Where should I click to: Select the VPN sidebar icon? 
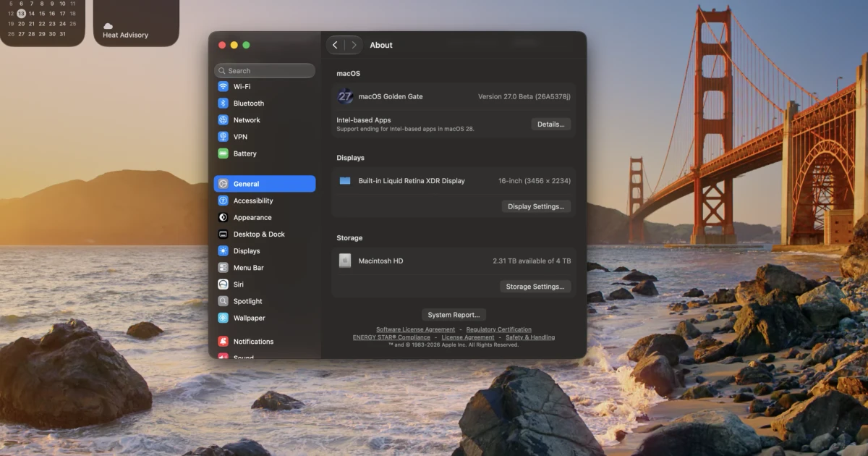pos(224,136)
